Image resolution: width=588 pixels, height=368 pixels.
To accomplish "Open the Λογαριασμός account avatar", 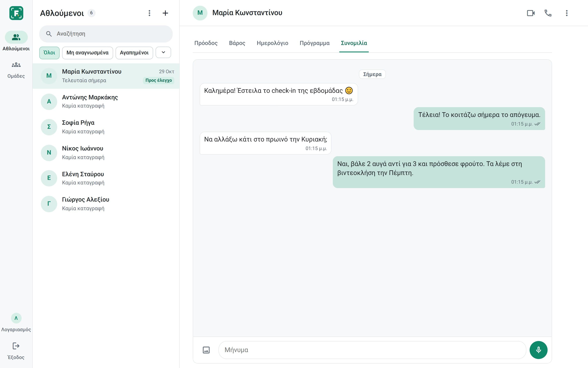I will [x=16, y=318].
